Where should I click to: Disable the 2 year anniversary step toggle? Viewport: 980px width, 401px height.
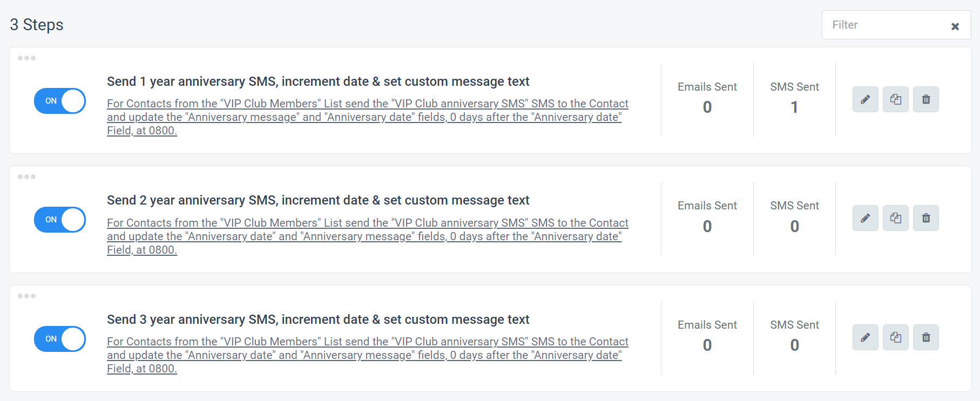[60, 220]
